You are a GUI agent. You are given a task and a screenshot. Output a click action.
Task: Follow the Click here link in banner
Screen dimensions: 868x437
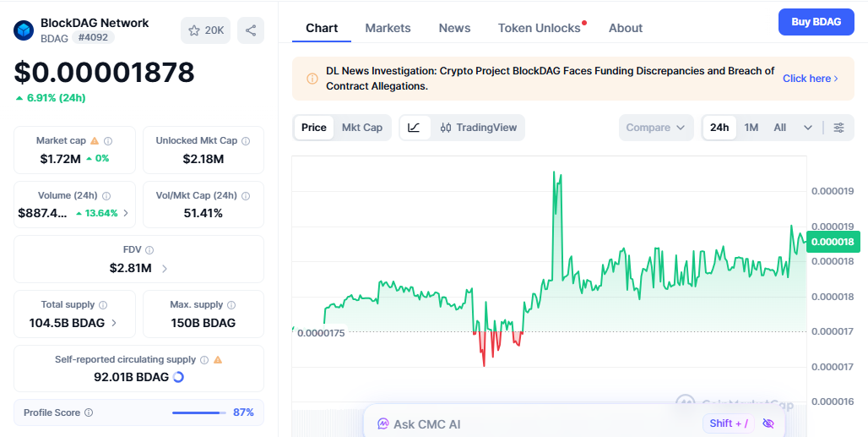click(x=811, y=79)
